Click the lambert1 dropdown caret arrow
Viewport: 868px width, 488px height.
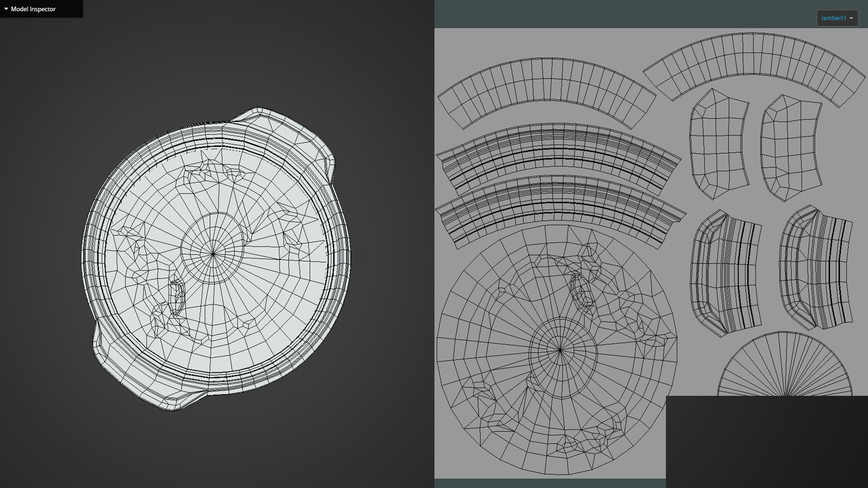(851, 18)
